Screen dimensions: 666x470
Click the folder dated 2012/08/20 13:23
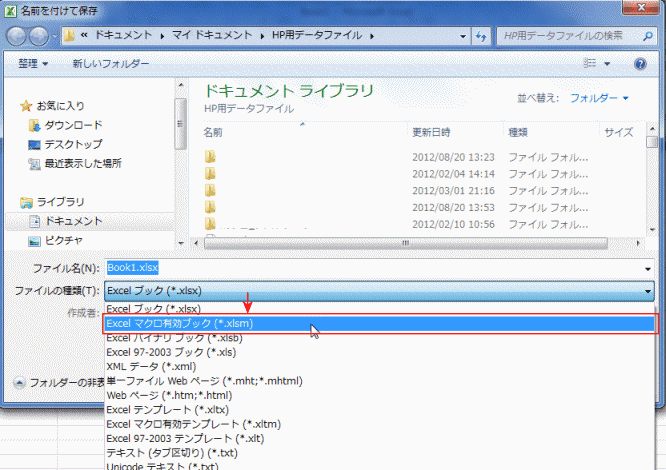click(x=210, y=157)
